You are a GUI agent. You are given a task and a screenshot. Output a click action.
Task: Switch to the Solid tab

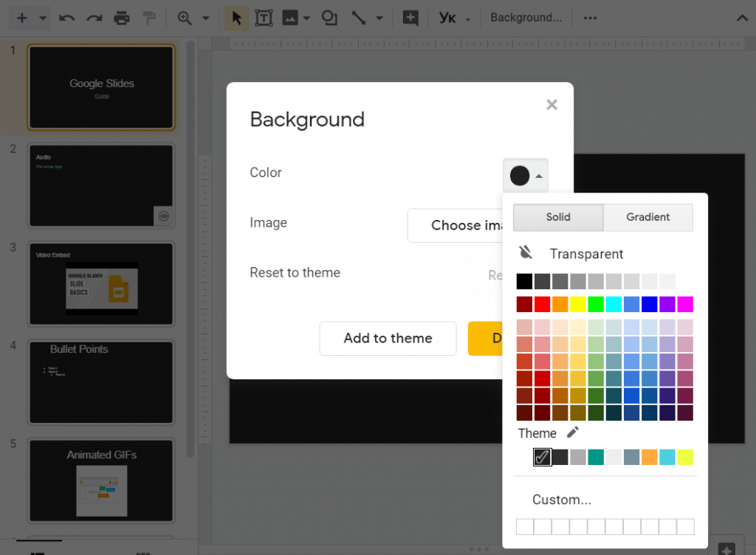pos(557,217)
